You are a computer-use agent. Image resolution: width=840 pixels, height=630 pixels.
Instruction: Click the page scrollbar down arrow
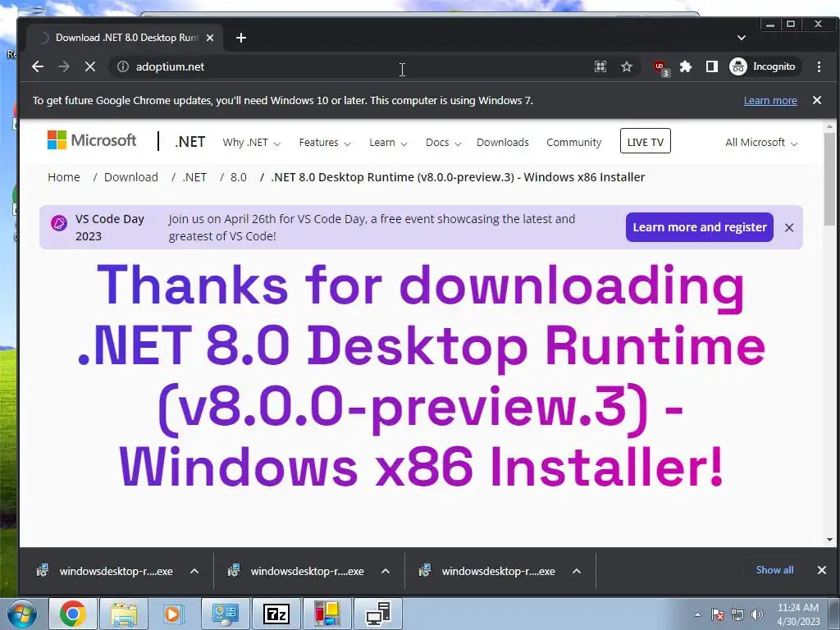click(x=830, y=540)
